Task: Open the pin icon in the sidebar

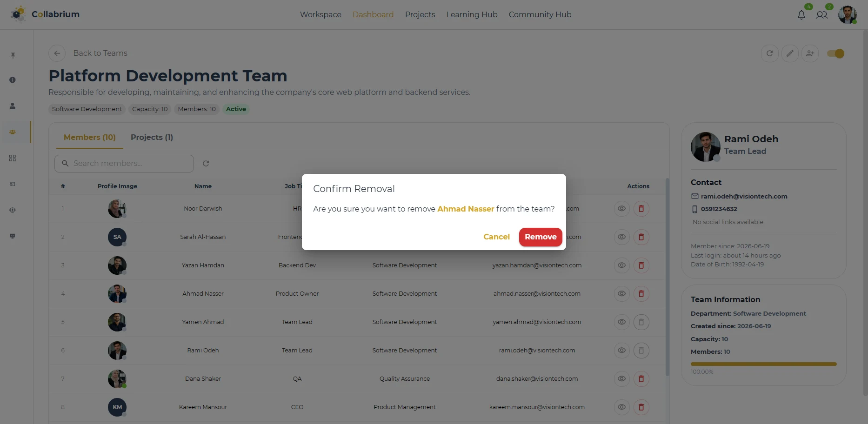Action: pos(13,56)
